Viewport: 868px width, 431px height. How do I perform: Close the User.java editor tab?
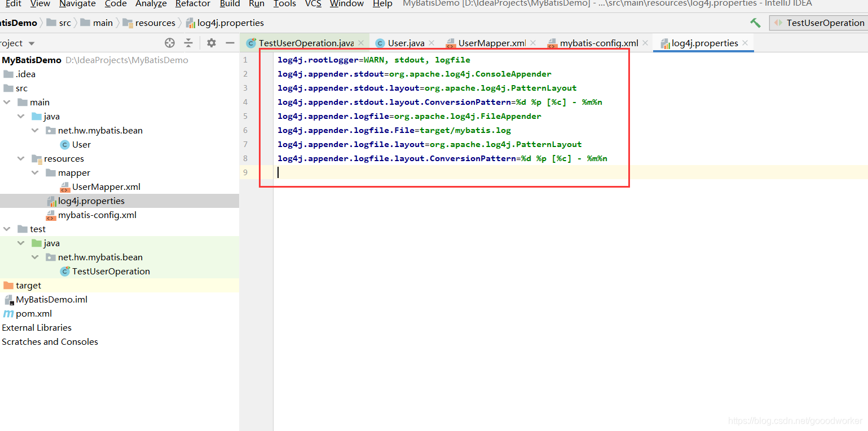(431, 43)
